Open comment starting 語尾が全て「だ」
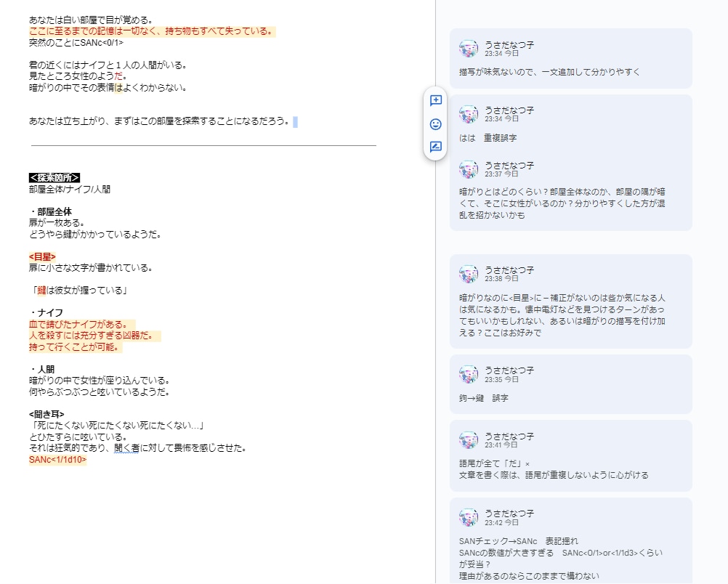728x584 pixels. pyautogui.click(x=570, y=455)
